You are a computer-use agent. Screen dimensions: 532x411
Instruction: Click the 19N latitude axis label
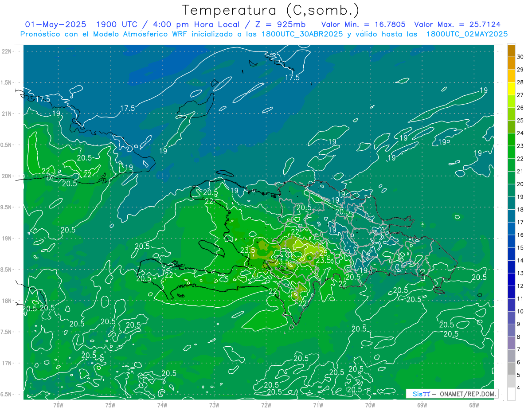[7, 239]
